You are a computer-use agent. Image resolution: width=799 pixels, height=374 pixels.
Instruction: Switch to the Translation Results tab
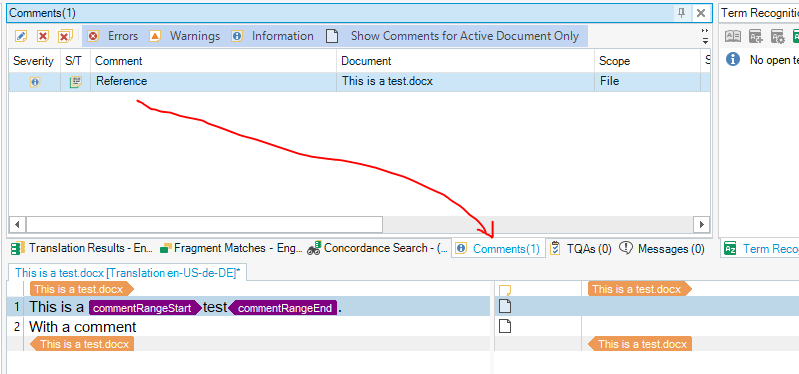pyautogui.click(x=83, y=249)
